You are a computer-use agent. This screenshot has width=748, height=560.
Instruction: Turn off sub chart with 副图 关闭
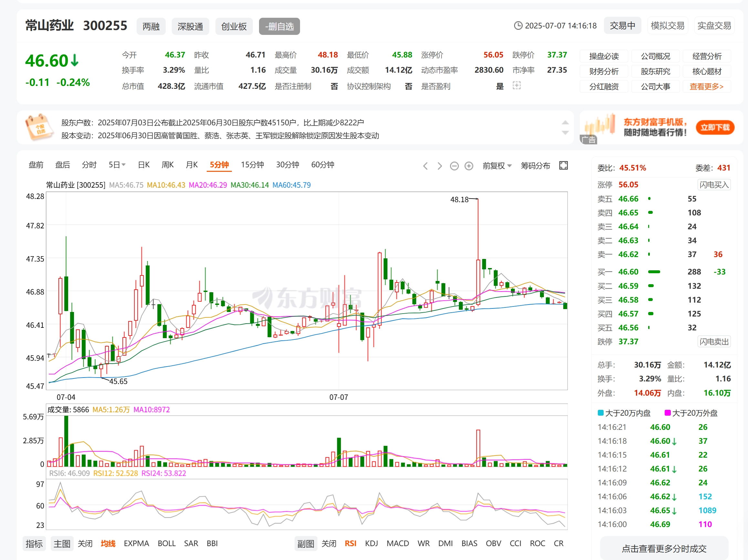[329, 544]
